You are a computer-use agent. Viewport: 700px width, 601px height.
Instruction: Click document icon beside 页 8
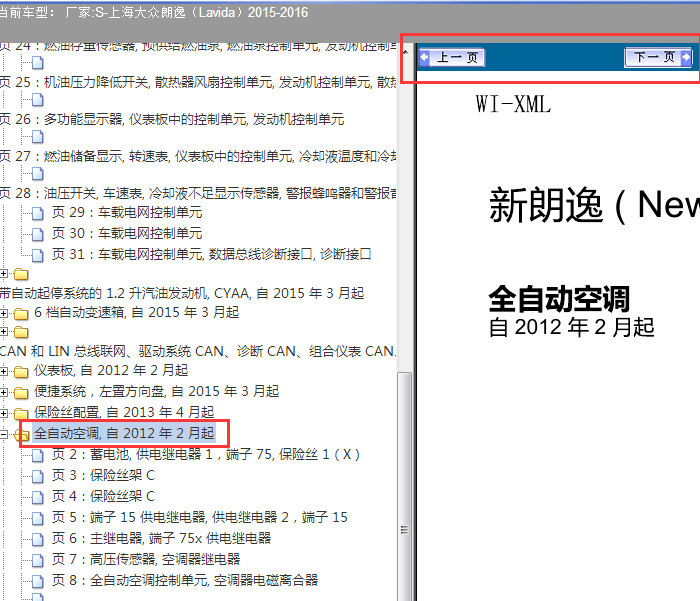pos(38,581)
